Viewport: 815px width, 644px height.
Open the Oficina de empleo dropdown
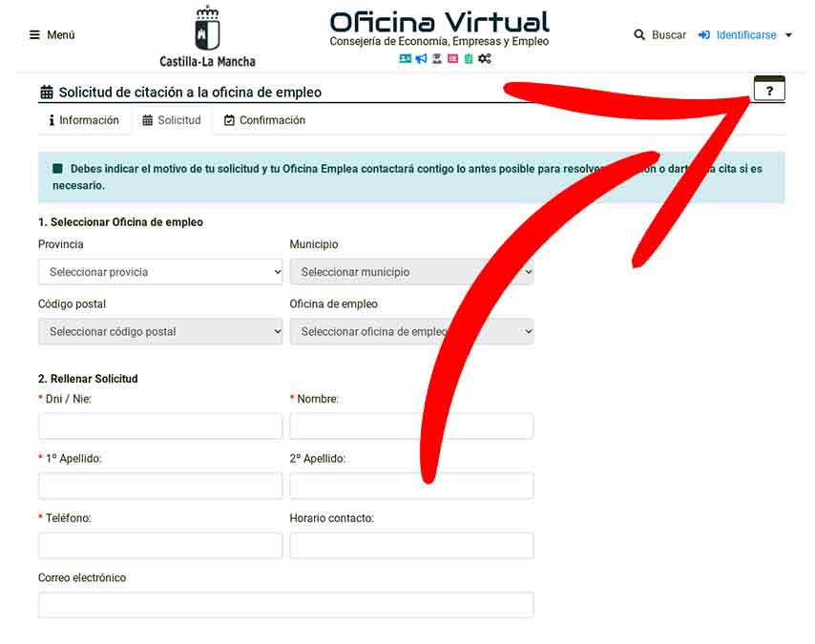click(411, 331)
